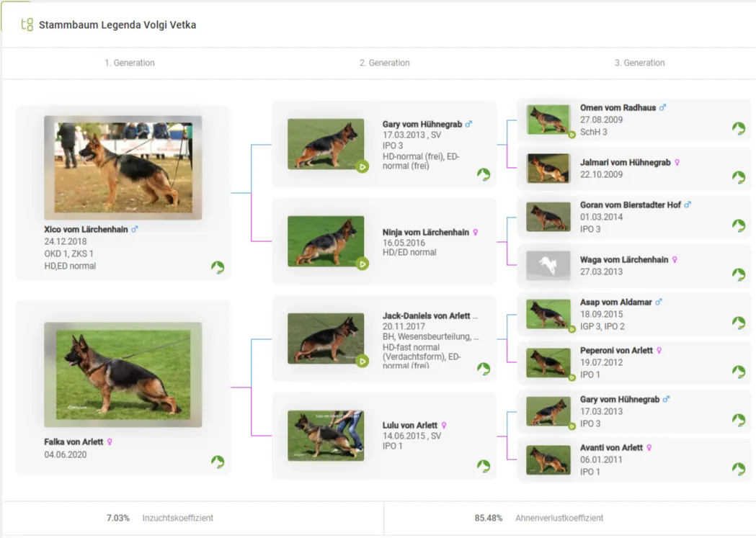
Task: Click the Lulu von Arlett dog photo
Action: point(326,436)
